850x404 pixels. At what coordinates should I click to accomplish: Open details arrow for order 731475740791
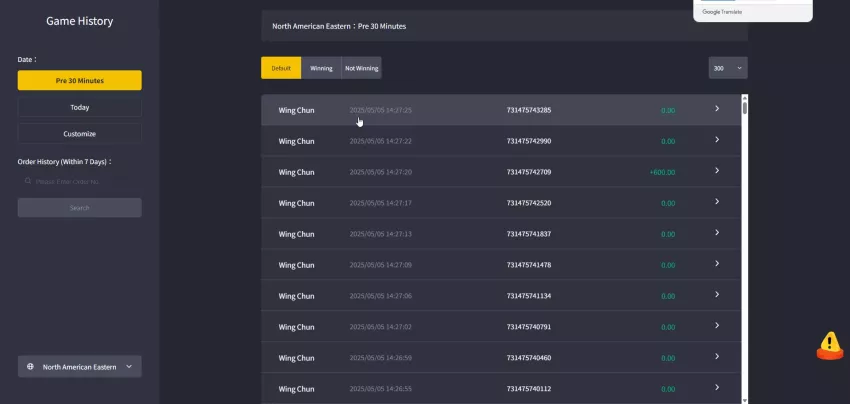pos(717,325)
